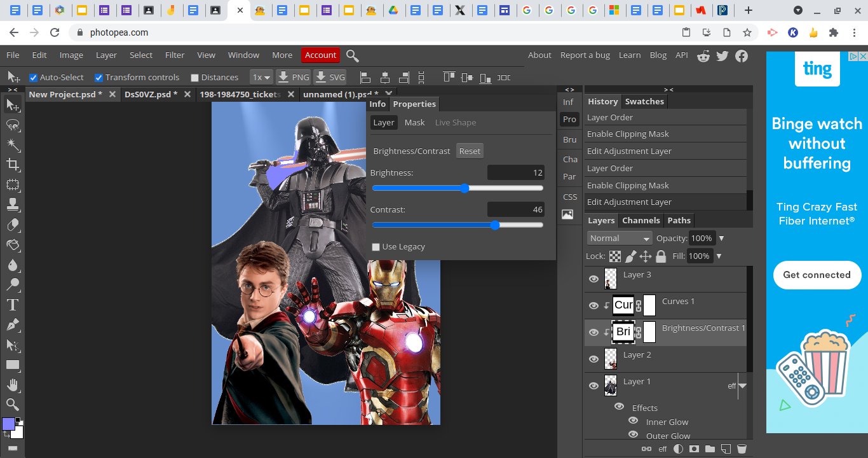Open the Image menu
The height and width of the screenshot is (458, 868).
(x=71, y=55)
